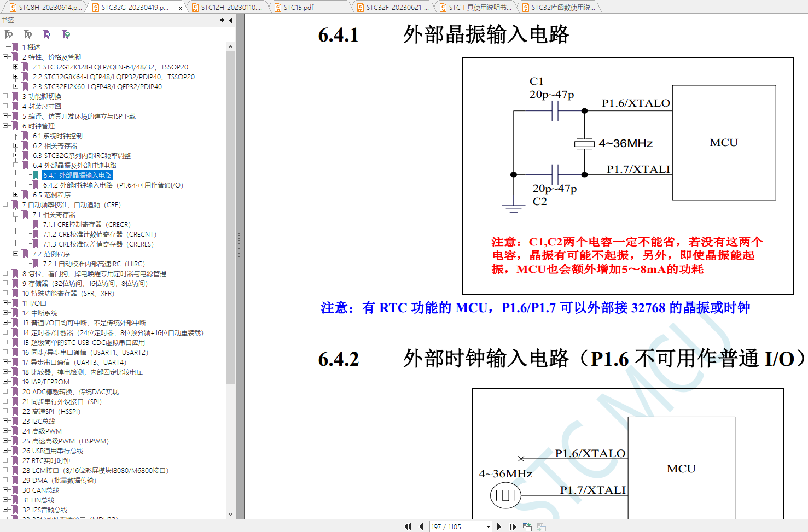Click the bookmark go-to arrow icon
The image size is (808, 532).
point(47,34)
